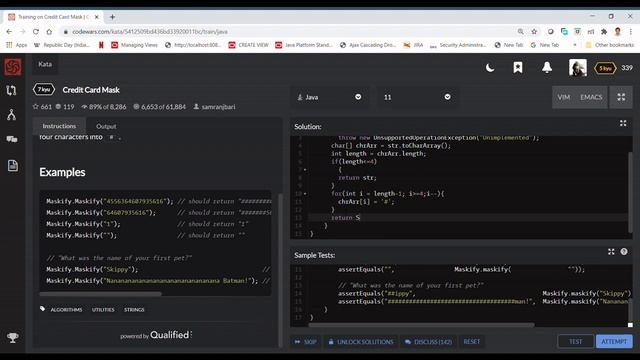640x360 pixels.
Task: Click the Kata header tab
Action: (x=45, y=64)
